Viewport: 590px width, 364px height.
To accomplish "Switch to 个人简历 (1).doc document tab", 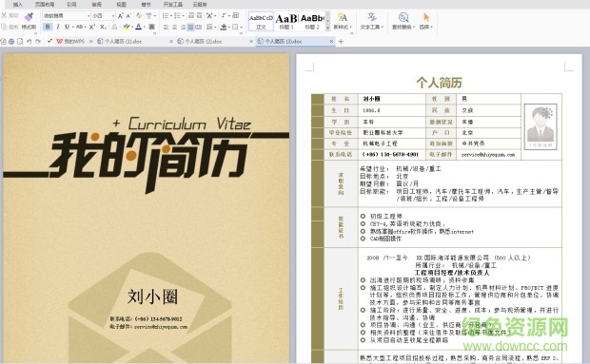I will click(124, 42).
